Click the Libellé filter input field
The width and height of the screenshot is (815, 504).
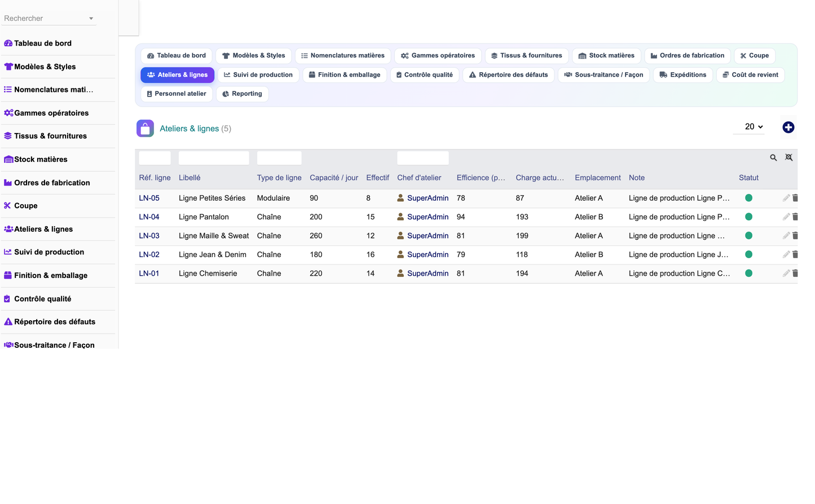(214, 158)
